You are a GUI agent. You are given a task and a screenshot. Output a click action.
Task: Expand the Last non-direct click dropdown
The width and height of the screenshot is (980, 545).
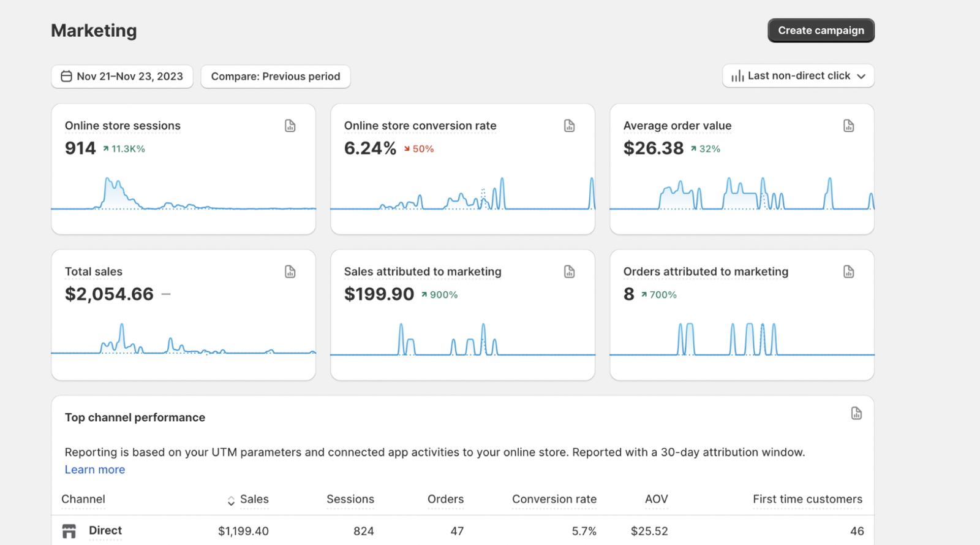798,76
